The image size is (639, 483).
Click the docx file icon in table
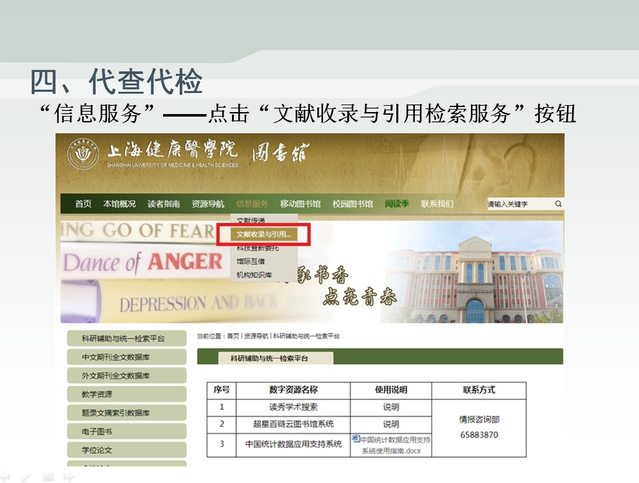pos(355,438)
